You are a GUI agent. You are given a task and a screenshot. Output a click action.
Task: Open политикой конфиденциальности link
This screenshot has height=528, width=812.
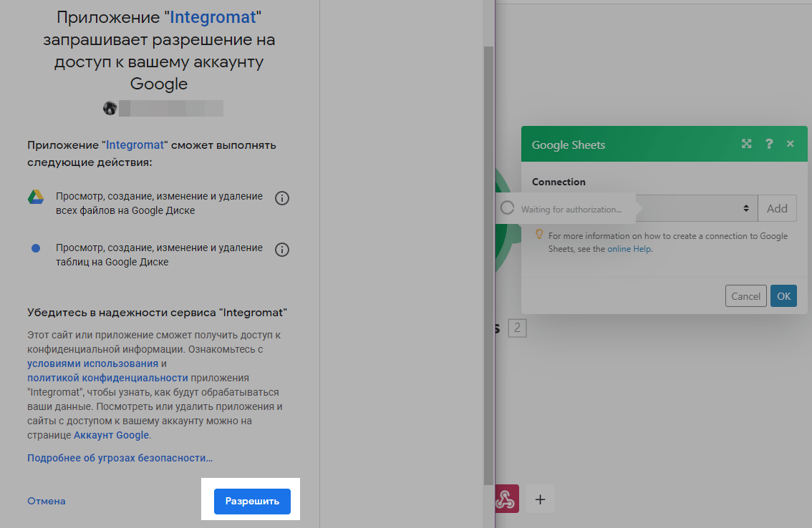tap(107, 378)
